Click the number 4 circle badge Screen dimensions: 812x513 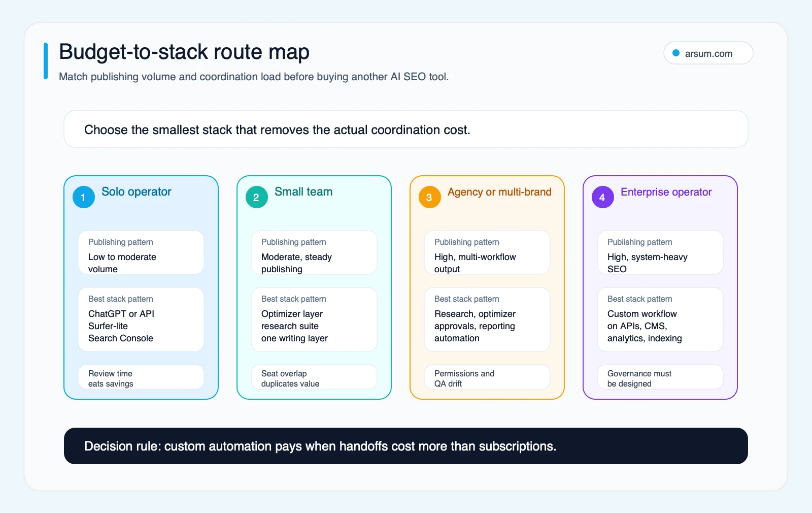(x=603, y=197)
